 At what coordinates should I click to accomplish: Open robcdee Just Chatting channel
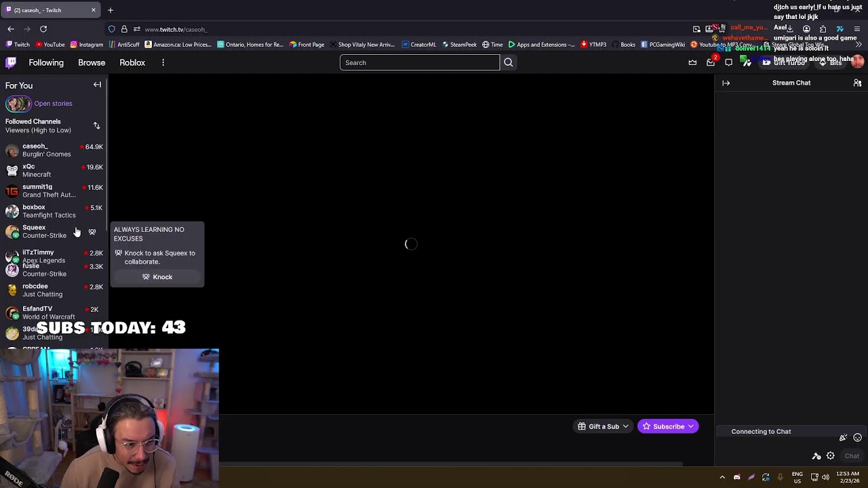click(54, 290)
